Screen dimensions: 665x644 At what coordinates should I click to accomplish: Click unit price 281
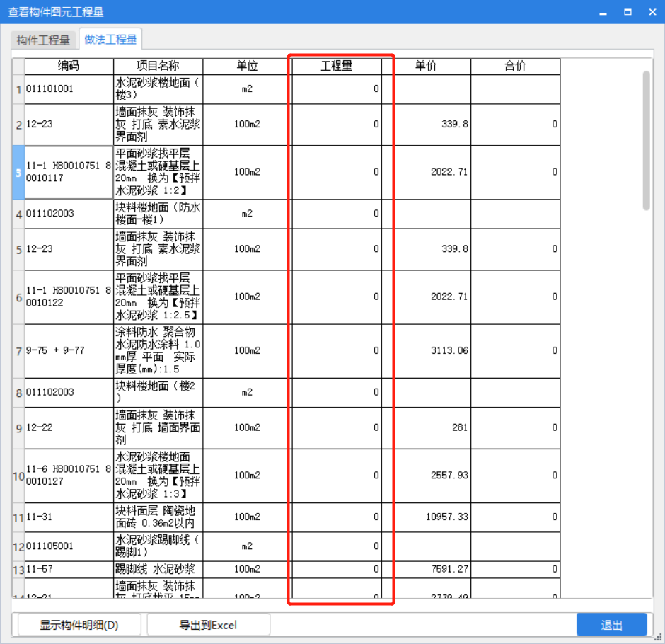coord(426,428)
